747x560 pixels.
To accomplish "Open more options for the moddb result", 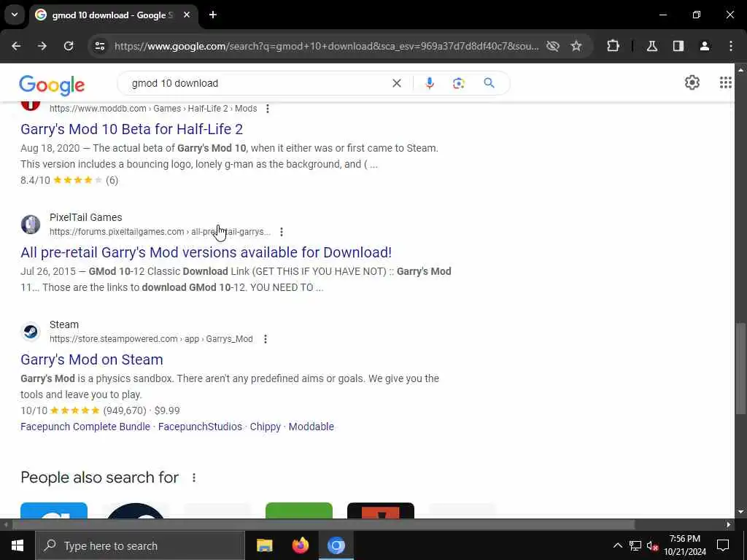I will coord(268,109).
